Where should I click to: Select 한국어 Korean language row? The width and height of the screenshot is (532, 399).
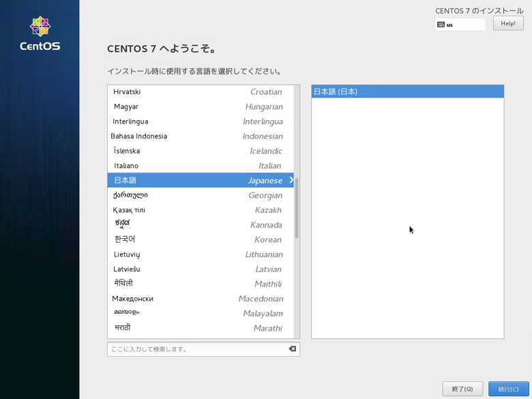click(201, 239)
